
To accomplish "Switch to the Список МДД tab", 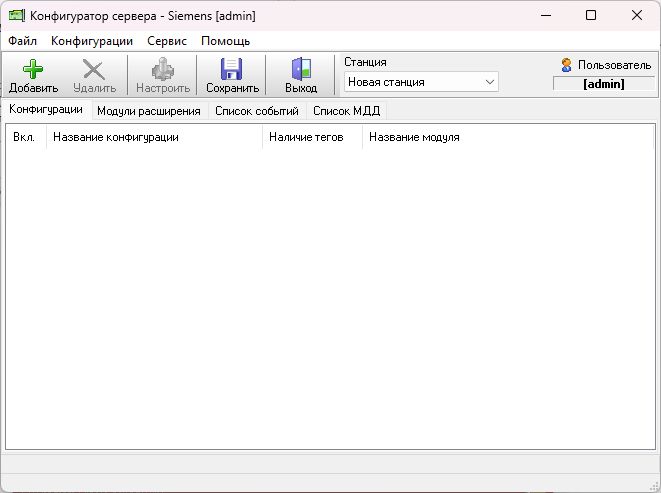I will pyautogui.click(x=346, y=111).
